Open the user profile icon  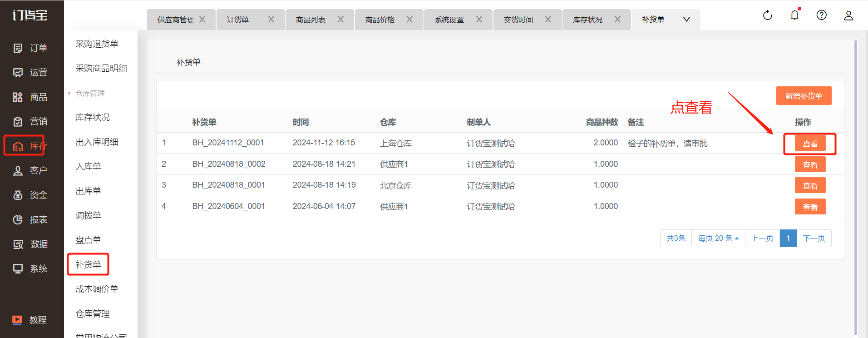[848, 15]
